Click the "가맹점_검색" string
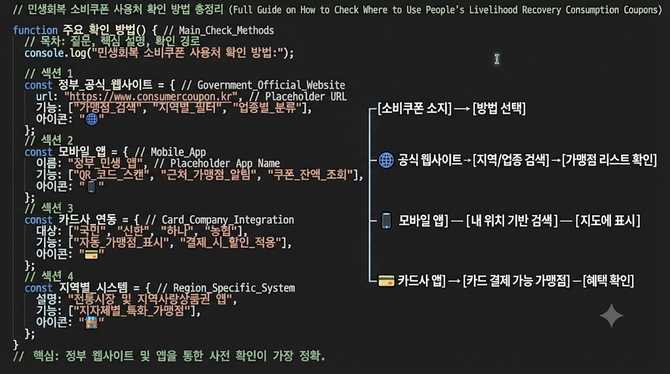The width and height of the screenshot is (670, 374). pyautogui.click(x=108, y=108)
